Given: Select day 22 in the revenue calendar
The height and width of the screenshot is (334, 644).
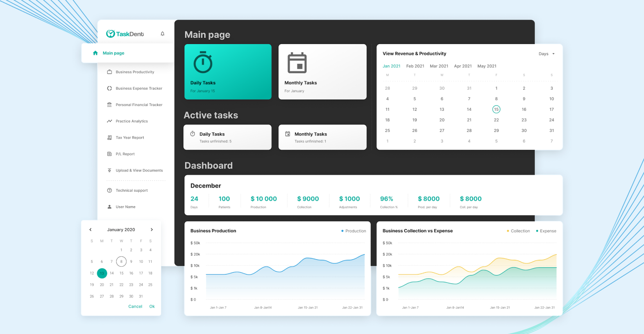Looking at the screenshot, I should coord(496,120).
